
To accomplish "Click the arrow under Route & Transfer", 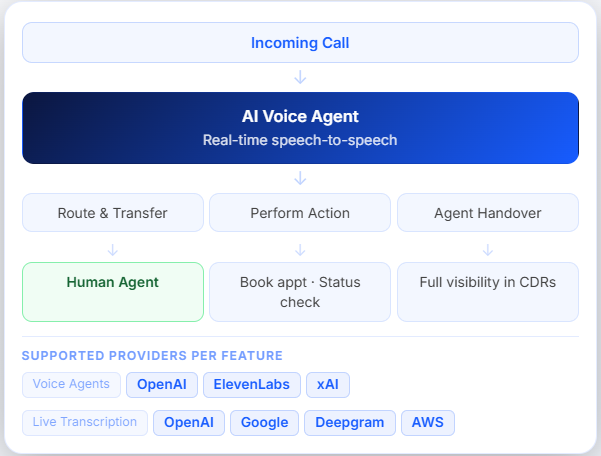I will pyautogui.click(x=113, y=250).
